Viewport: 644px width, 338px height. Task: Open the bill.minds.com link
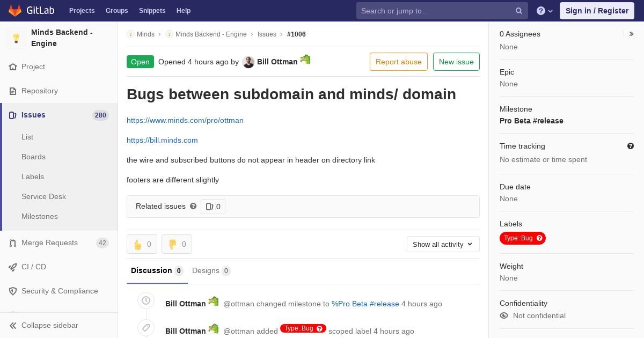pos(162,140)
